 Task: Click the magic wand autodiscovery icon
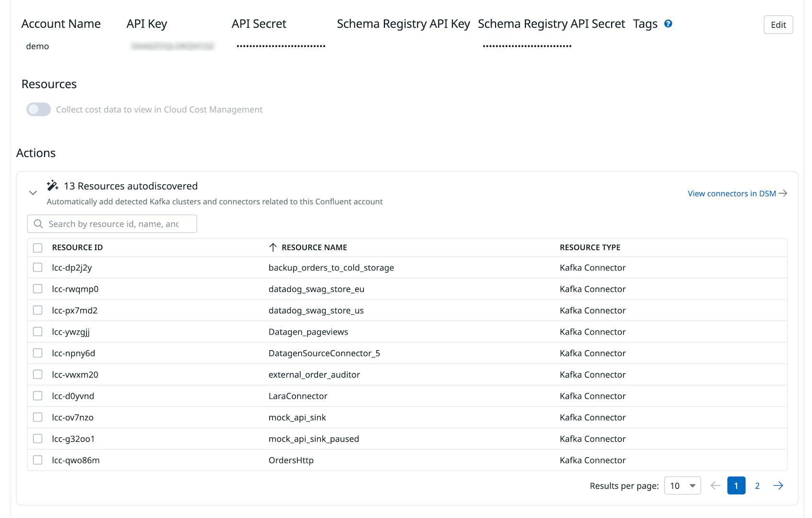click(x=52, y=184)
